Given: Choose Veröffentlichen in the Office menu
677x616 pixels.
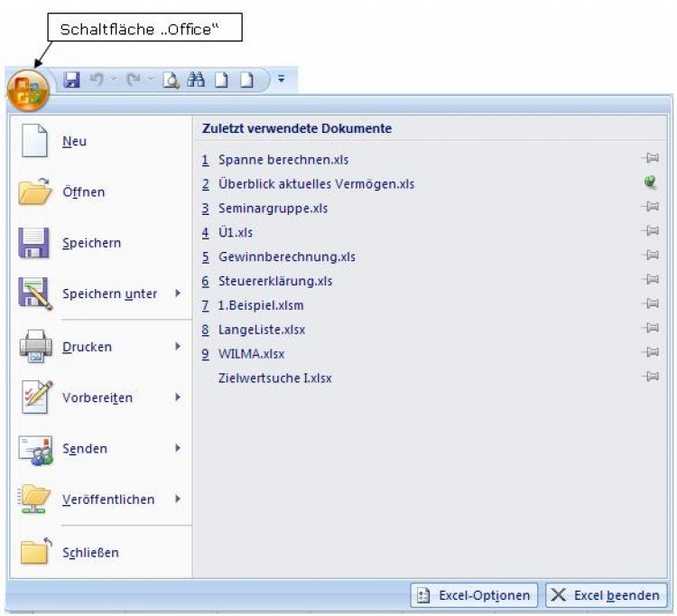Looking at the screenshot, I should click(x=108, y=499).
